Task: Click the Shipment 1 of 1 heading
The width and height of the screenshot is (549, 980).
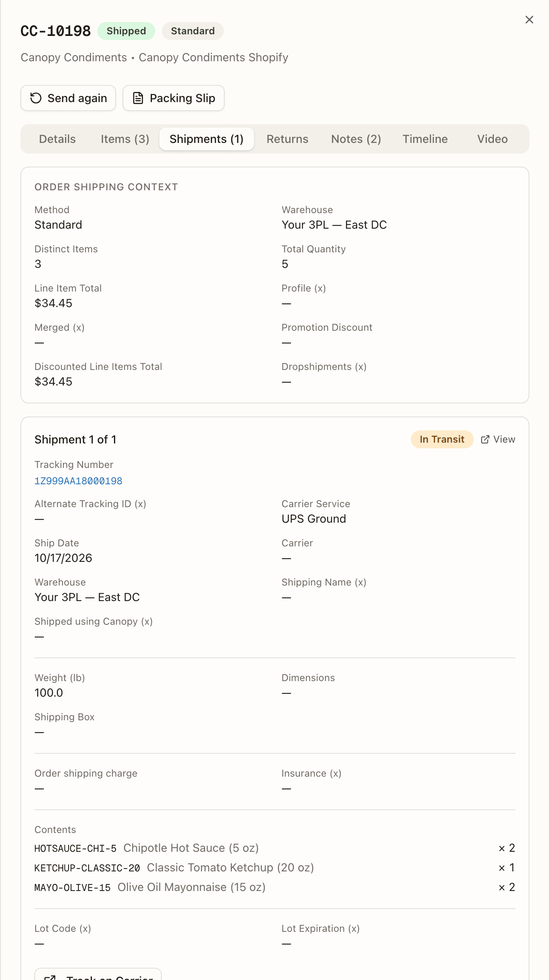Action: point(76,439)
